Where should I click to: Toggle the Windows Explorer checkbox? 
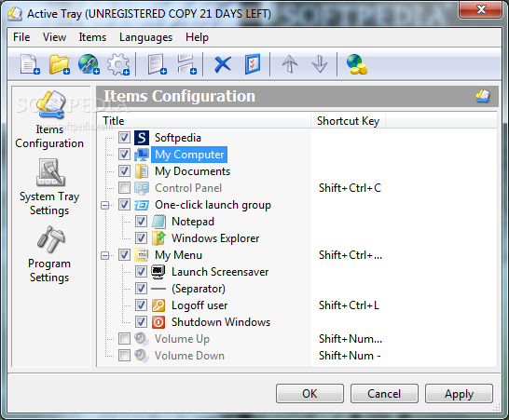pos(141,238)
